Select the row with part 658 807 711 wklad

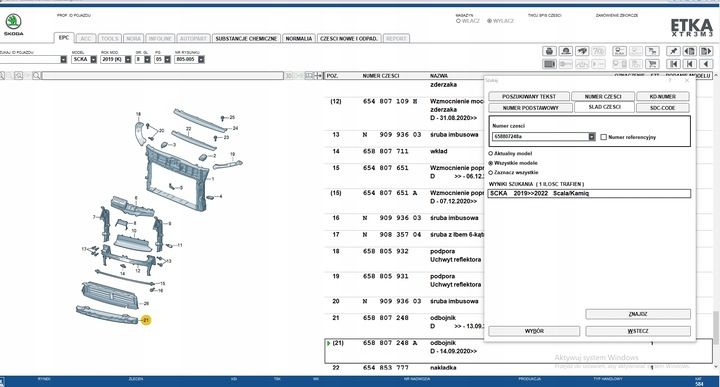[404, 151]
